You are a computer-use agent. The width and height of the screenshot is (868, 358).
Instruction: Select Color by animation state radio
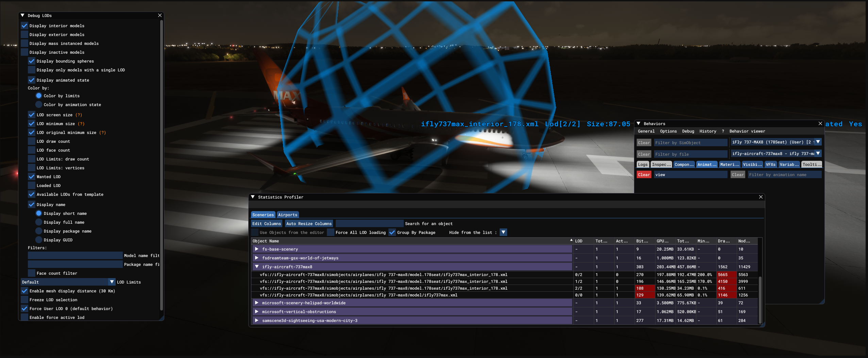pyautogui.click(x=39, y=104)
